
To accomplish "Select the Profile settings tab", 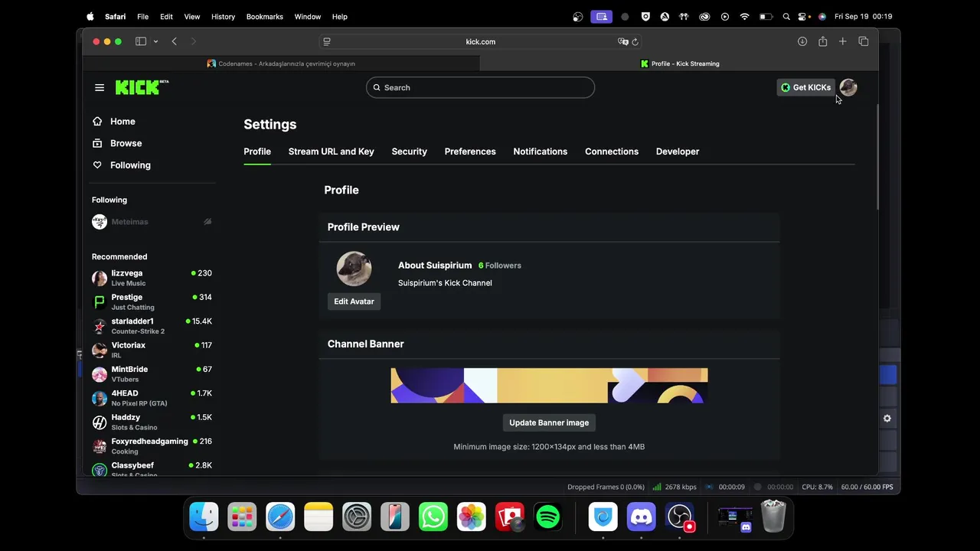I will coord(257,152).
